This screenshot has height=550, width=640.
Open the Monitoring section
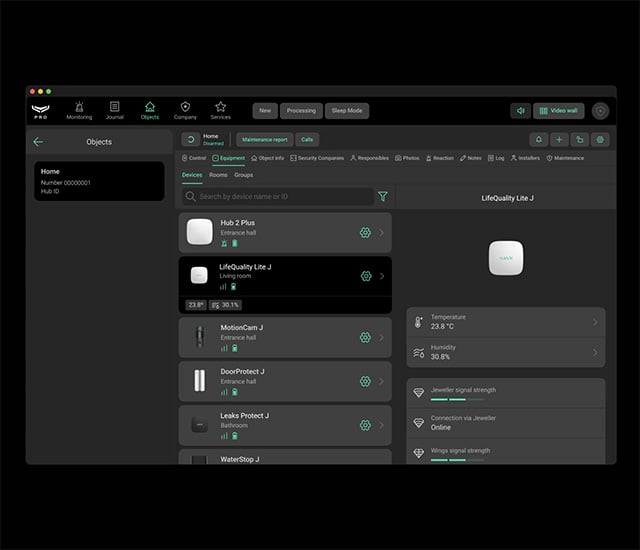click(x=79, y=111)
